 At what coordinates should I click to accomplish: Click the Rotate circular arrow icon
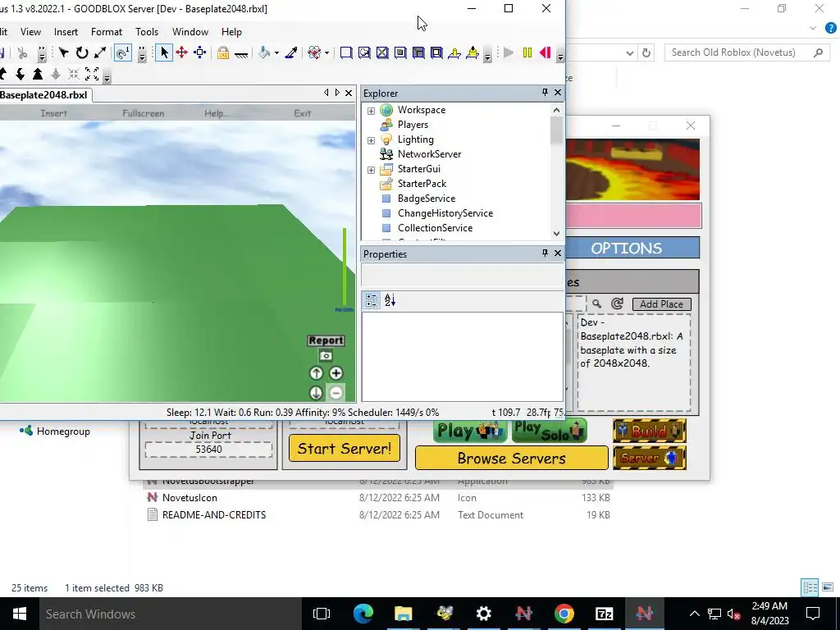82,52
